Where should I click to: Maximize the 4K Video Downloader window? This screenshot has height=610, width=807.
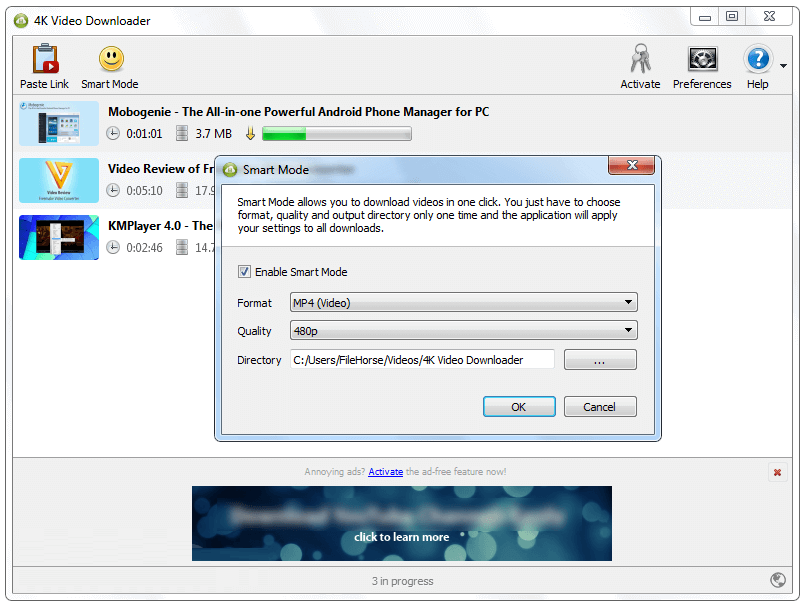[732, 17]
